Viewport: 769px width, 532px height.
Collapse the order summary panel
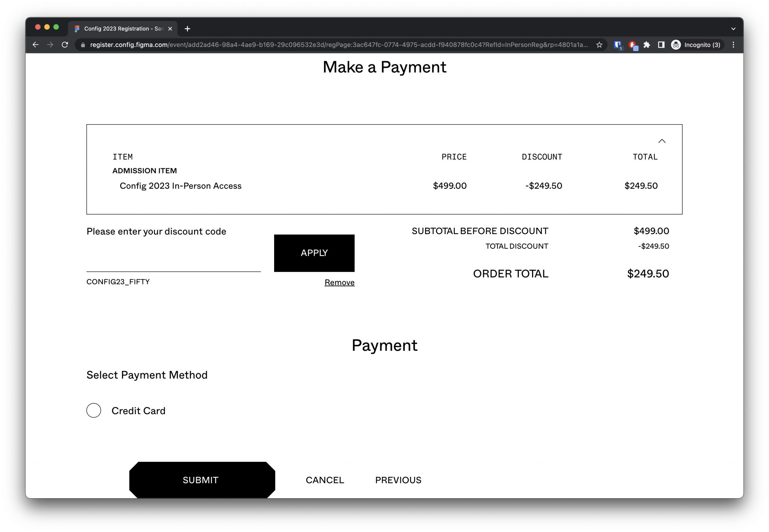tap(662, 141)
